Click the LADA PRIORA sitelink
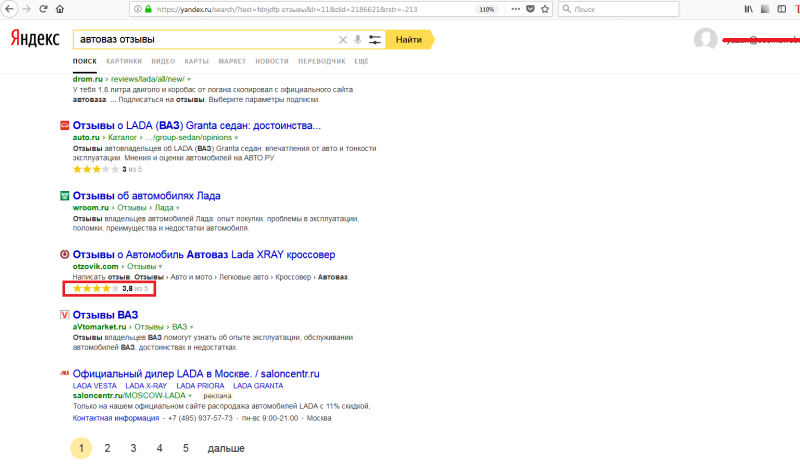The image size is (800, 469). pos(200,386)
